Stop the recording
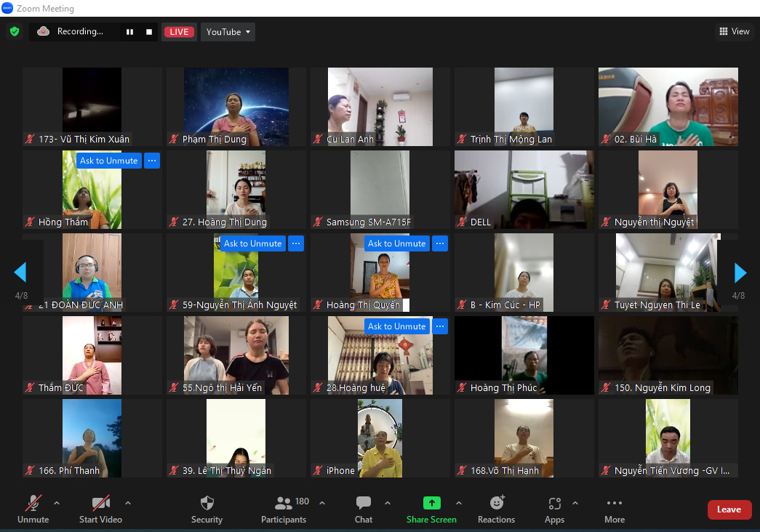Viewport: 760px width, 532px height. tap(149, 32)
